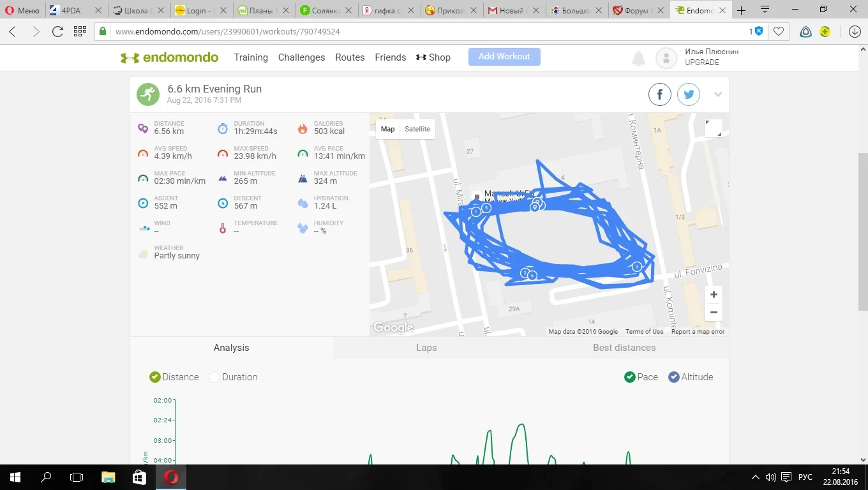Click the user profile avatar
The height and width of the screenshot is (490, 868).
coord(666,58)
